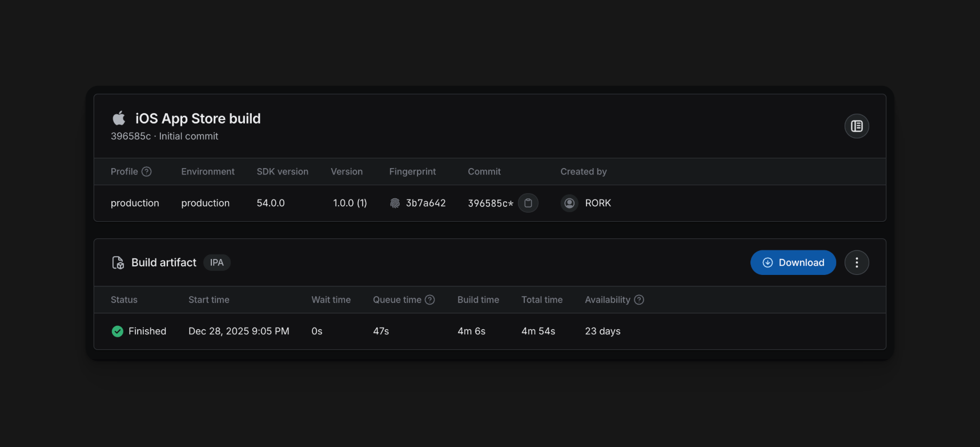Click the commit value 396585c*
The image size is (980, 447).
(491, 203)
